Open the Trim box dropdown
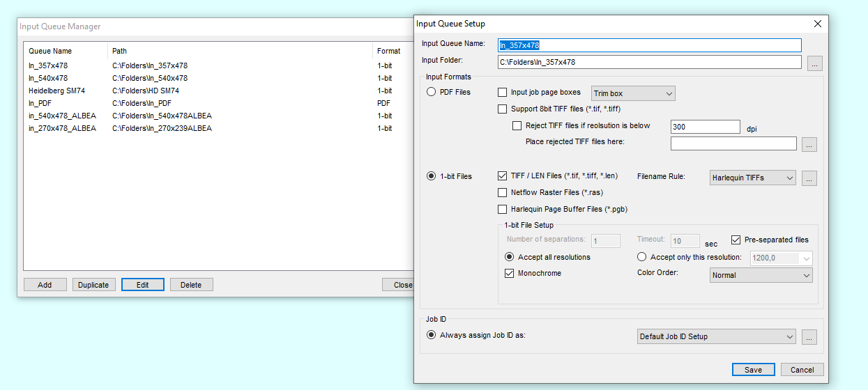Image resolution: width=868 pixels, height=390 pixels. point(632,94)
